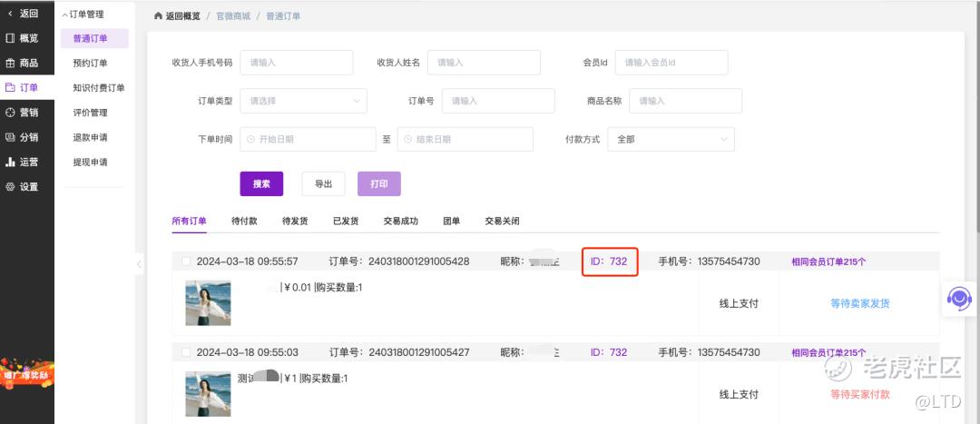Click the 导出 export button
The image size is (980, 424).
pyautogui.click(x=323, y=184)
